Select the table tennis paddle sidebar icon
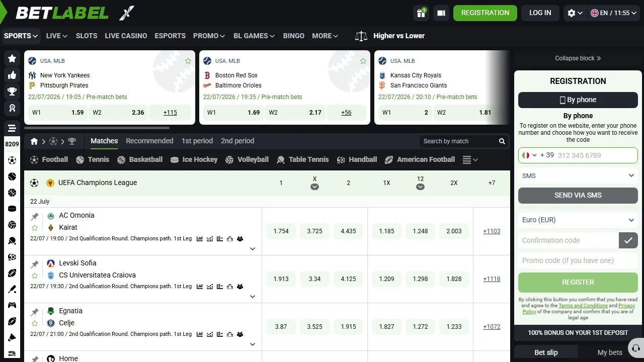The height and width of the screenshot is (362, 644). click(x=12, y=241)
